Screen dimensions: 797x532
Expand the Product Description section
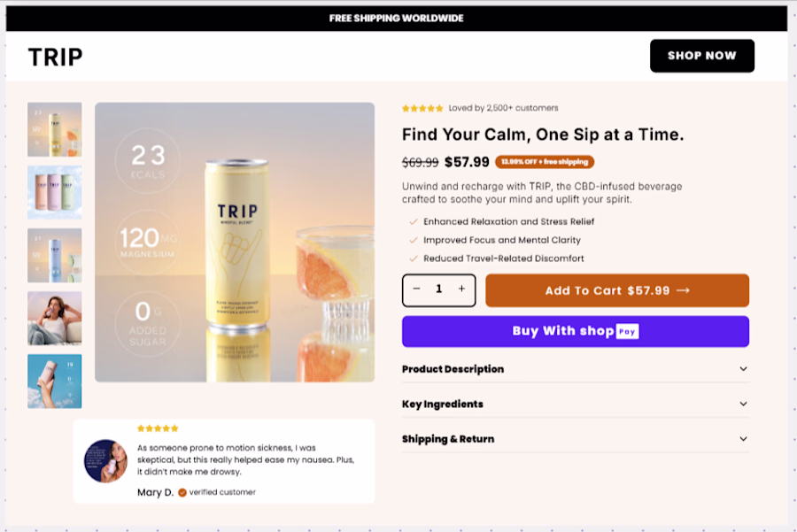point(575,369)
